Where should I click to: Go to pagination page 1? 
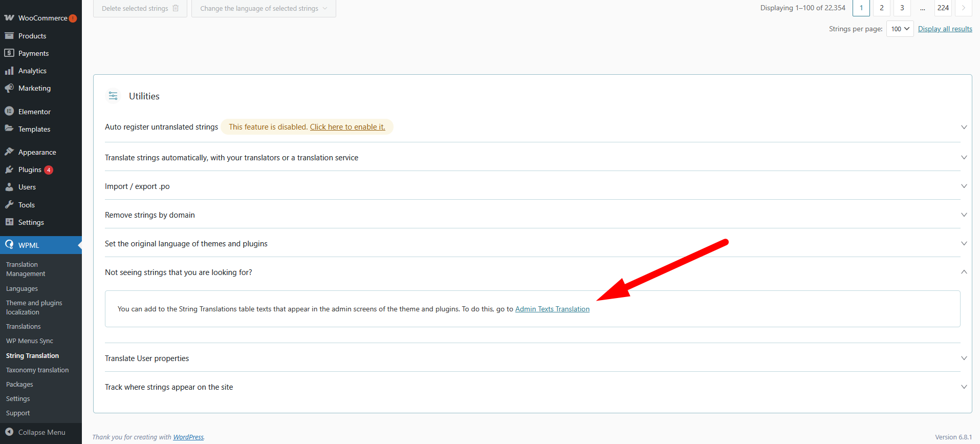(x=861, y=8)
